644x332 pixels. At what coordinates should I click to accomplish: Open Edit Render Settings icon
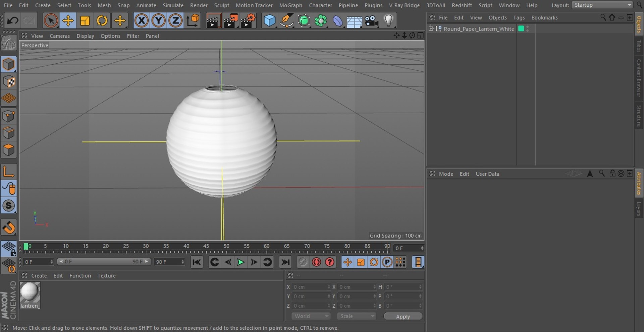point(248,21)
